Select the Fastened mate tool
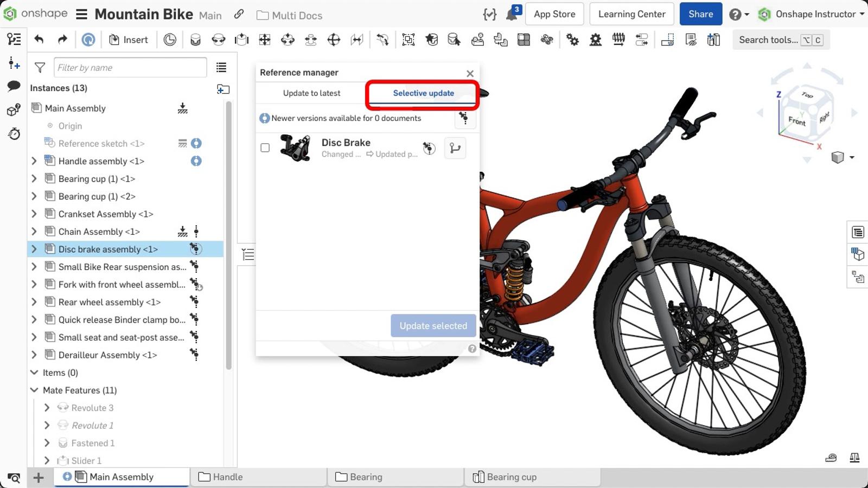Screen dimensions: 868x488 point(195,40)
